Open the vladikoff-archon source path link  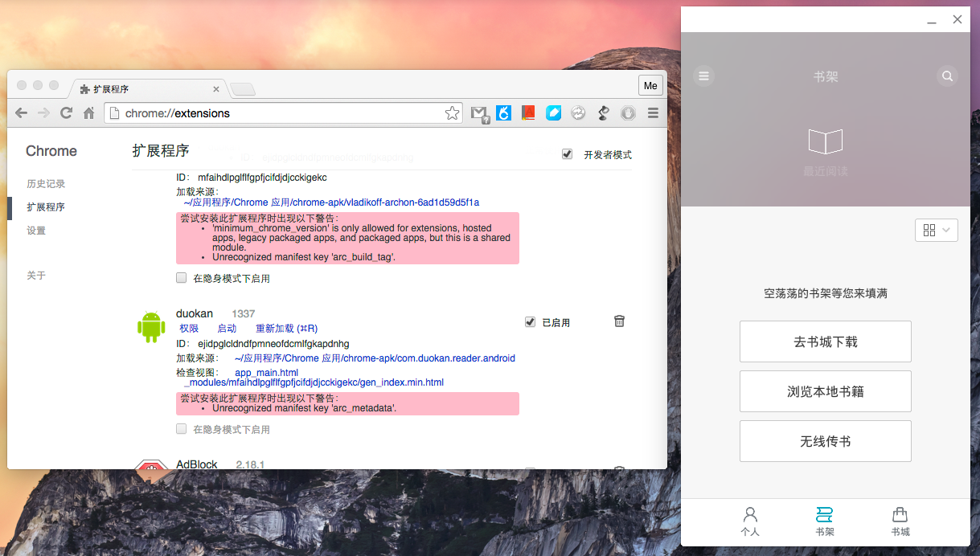click(331, 202)
